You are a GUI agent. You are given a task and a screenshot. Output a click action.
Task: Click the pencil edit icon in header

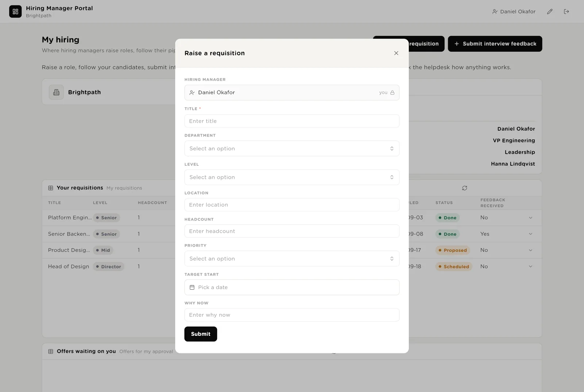(x=550, y=12)
